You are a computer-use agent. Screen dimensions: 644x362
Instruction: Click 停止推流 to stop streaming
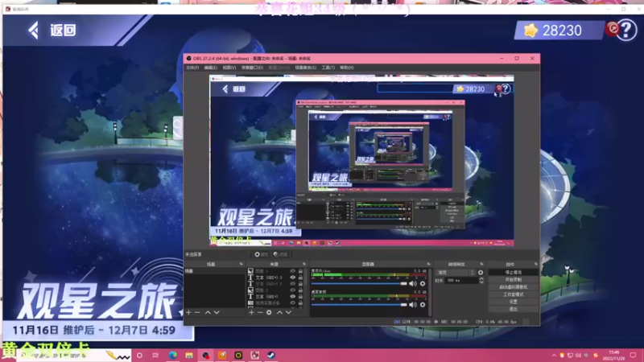click(514, 272)
